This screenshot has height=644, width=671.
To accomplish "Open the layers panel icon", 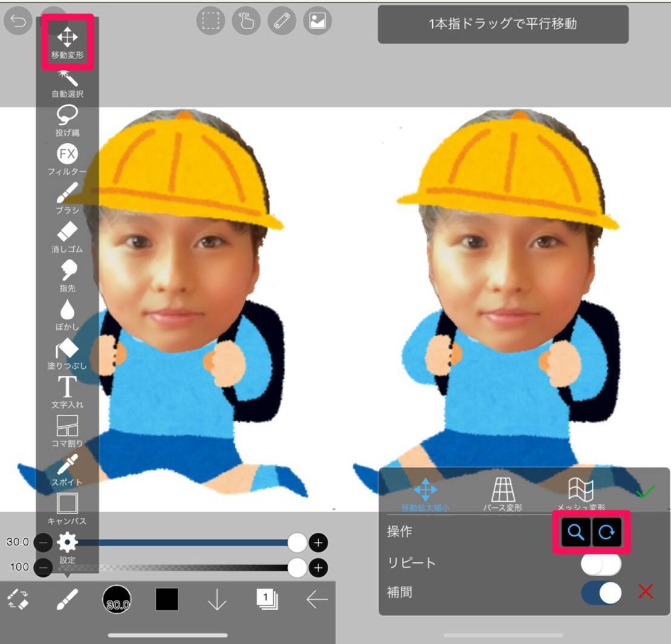I will pyautogui.click(x=267, y=599).
